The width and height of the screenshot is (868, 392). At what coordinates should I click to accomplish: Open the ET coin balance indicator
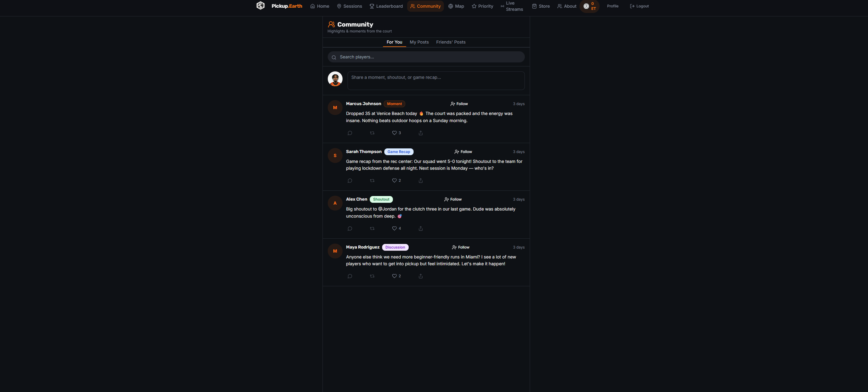tap(589, 6)
